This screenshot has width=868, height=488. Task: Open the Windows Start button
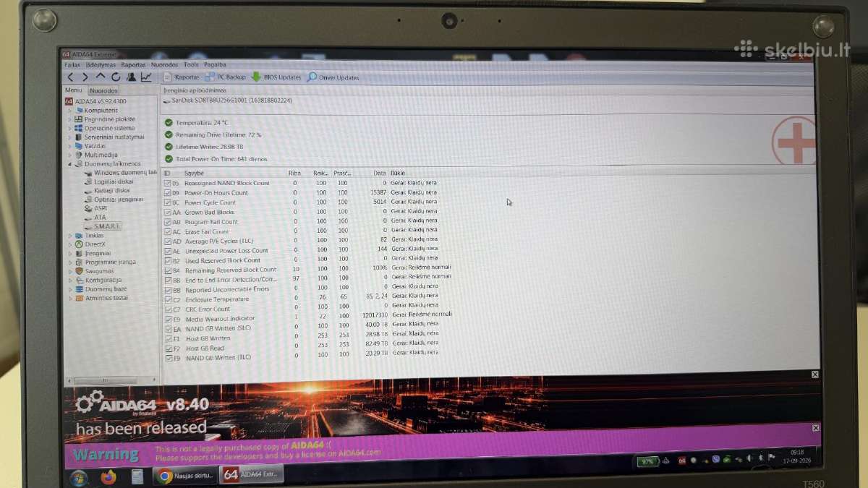(x=78, y=476)
